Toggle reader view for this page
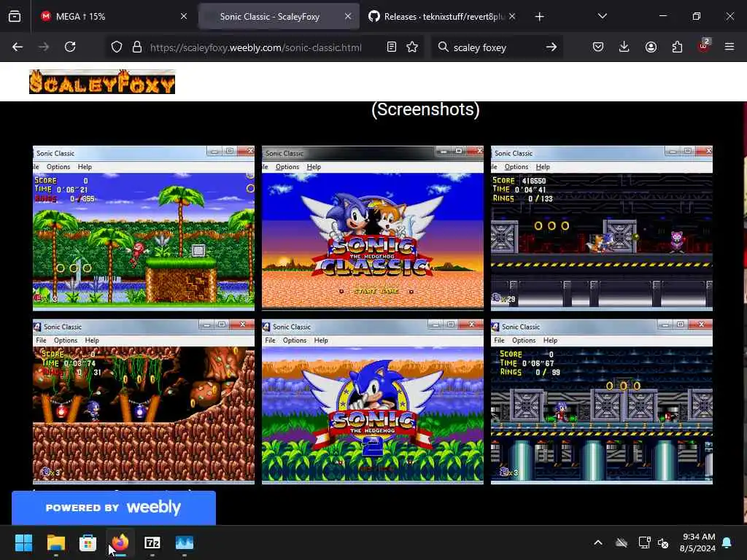 pyautogui.click(x=392, y=47)
